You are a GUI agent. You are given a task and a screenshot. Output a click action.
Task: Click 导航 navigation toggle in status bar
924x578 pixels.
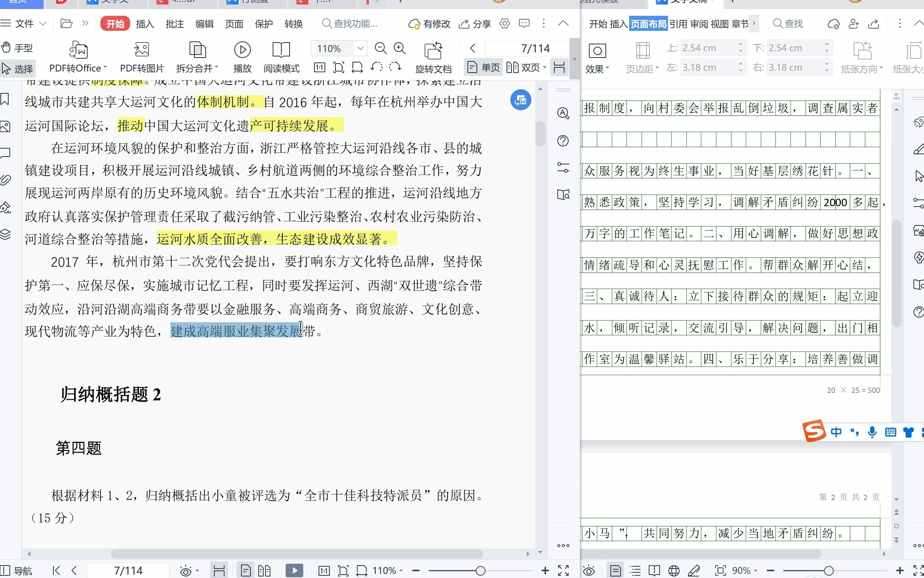pyautogui.click(x=17, y=571)
